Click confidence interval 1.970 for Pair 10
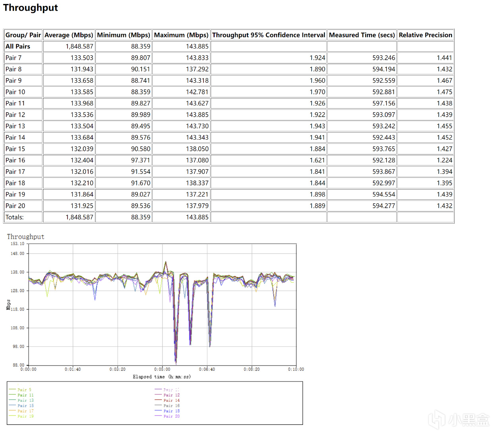This screenshot has height=440, width=504. pyautogui.click(x=318, y=92)
